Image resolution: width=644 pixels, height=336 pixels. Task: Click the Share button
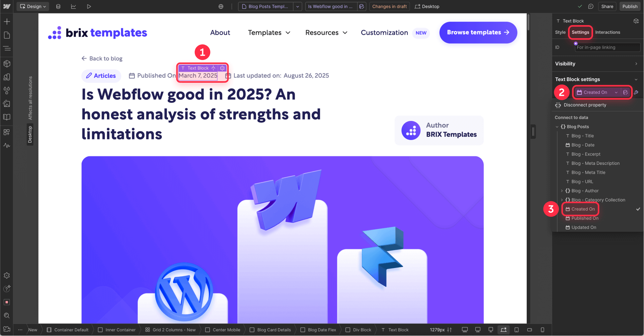click(607, 6)
